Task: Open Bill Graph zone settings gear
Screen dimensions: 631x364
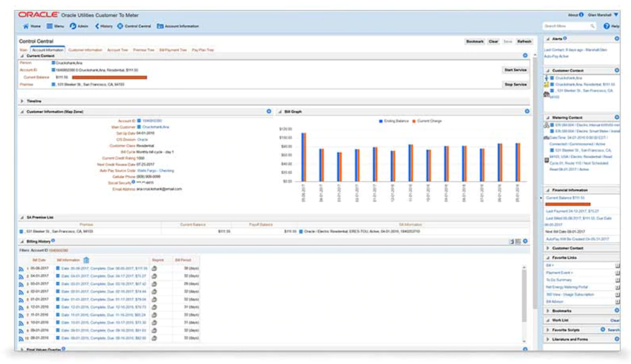Action: click(527, 111)
